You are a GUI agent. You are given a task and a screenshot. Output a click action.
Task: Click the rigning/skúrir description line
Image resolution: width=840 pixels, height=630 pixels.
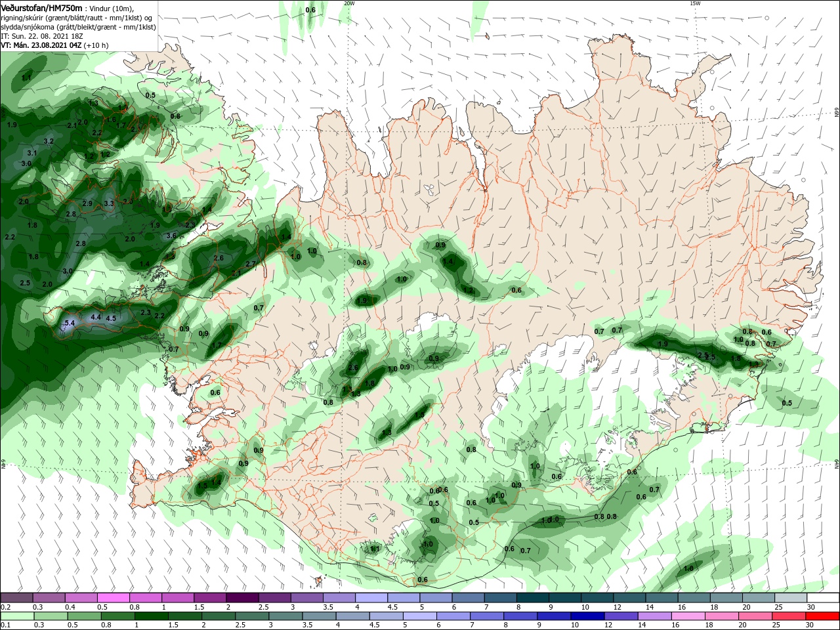coord(77,18)
